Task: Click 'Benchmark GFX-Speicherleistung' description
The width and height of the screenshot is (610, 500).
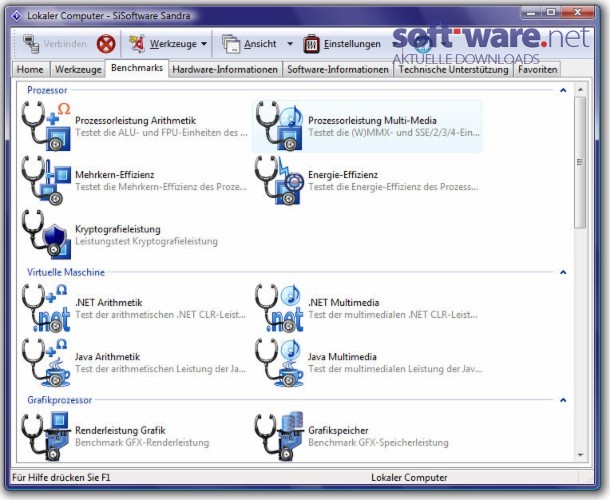Action: [x=378, y=442]
